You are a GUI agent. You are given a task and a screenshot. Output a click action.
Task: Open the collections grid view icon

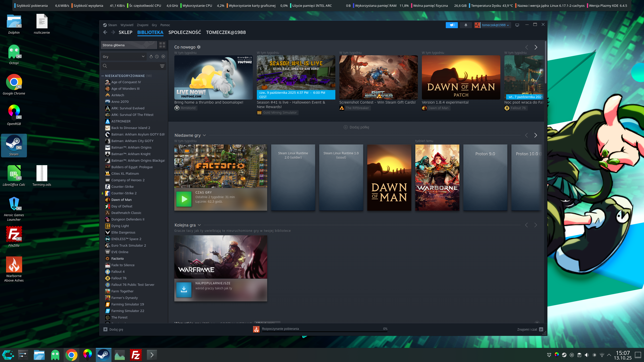(162, 45)
